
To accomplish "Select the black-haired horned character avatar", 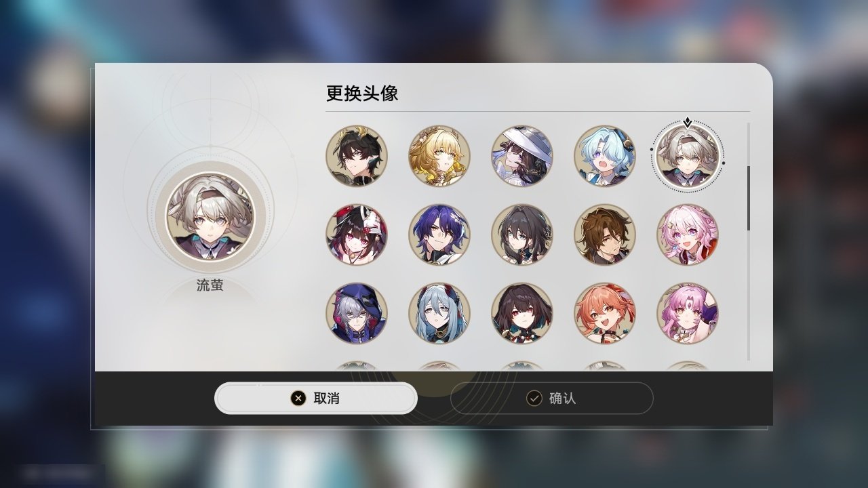I will 357,156.
